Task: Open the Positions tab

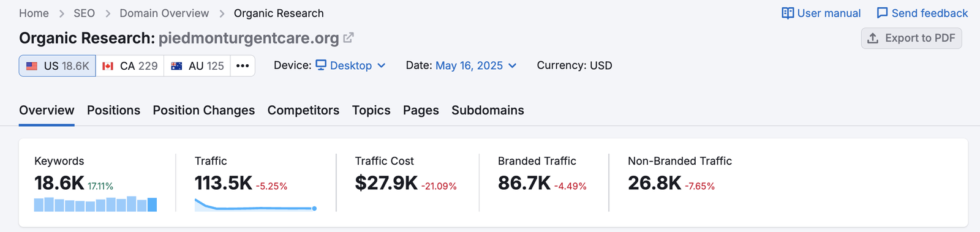Action: [x=113, y=110]
